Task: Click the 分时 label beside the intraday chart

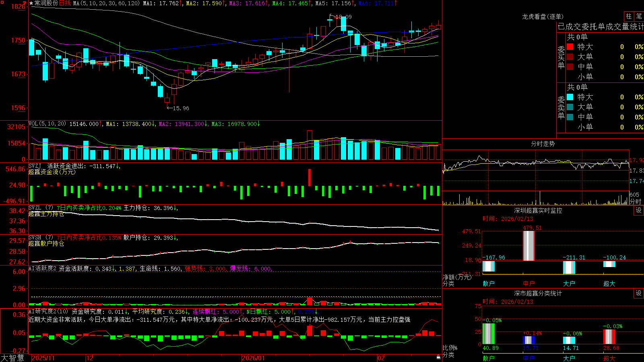Action: point(636,201)
